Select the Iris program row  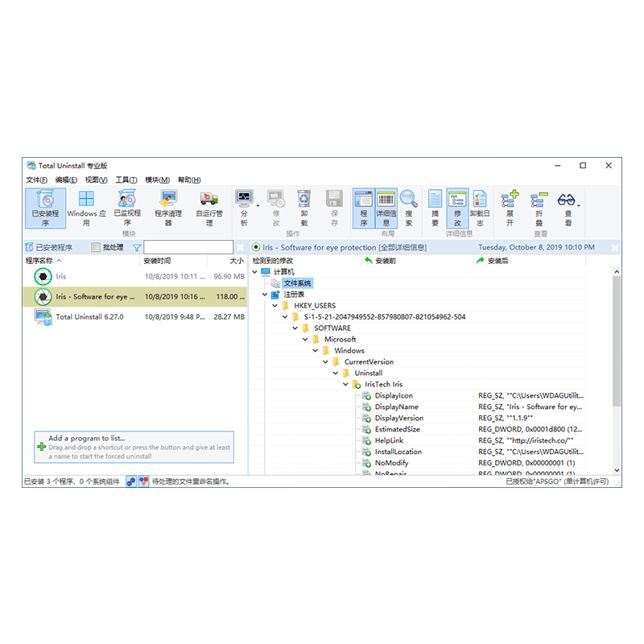135,276
